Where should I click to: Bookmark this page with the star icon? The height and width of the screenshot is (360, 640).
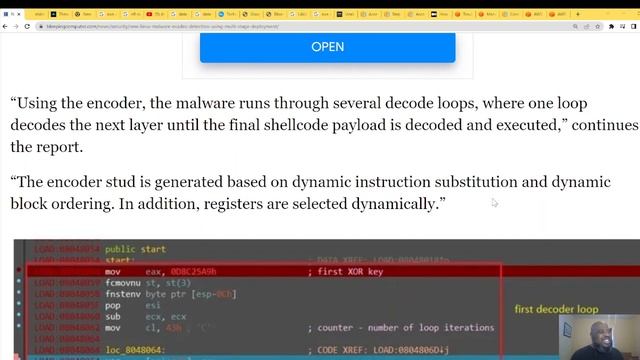pos(598,27)
